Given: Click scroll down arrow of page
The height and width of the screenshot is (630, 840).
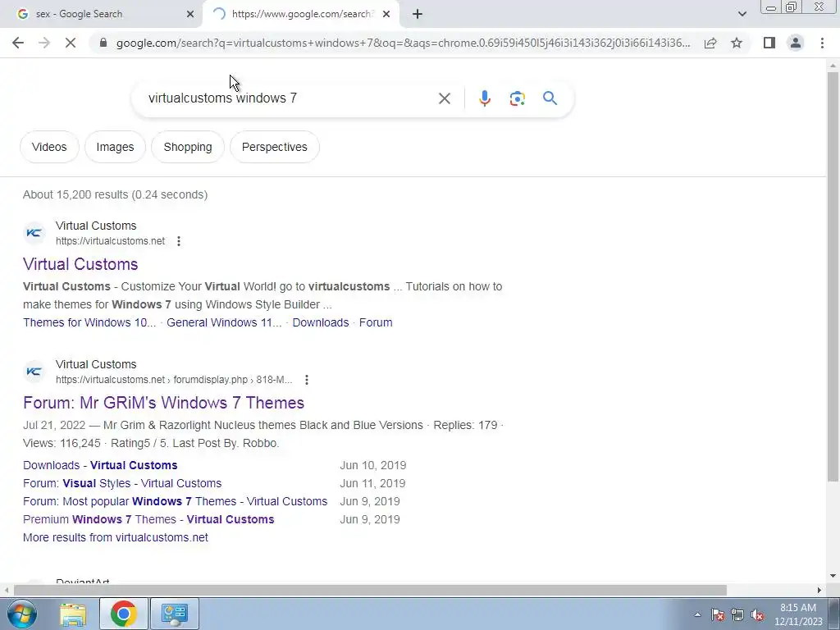Looking at the screenshot, I should tap(833, 576).
